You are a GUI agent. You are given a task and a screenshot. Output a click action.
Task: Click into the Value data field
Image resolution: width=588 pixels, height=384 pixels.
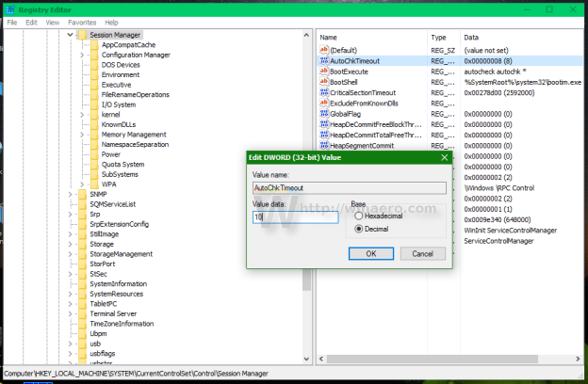point(296,216)
